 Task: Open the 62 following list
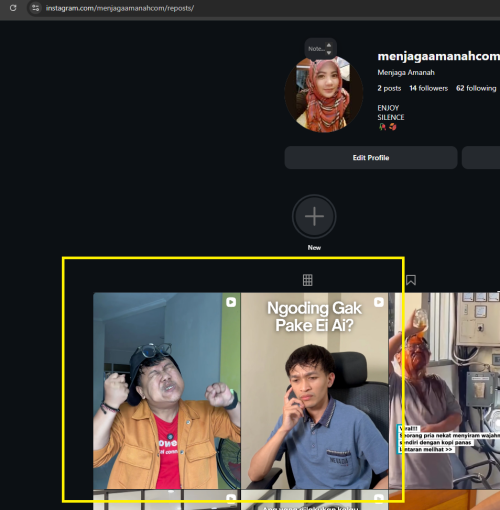[476, 88]
